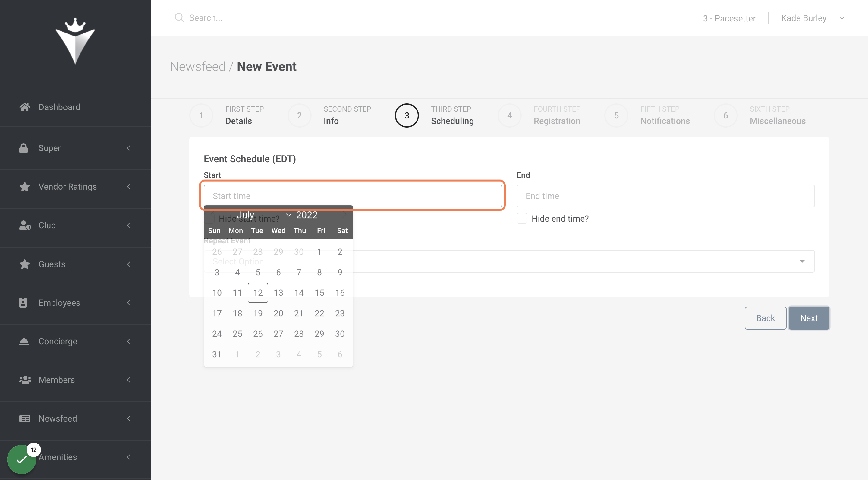Select July 20 in the calendar
Screen dimensions: 868x480
tap(278, 313)
